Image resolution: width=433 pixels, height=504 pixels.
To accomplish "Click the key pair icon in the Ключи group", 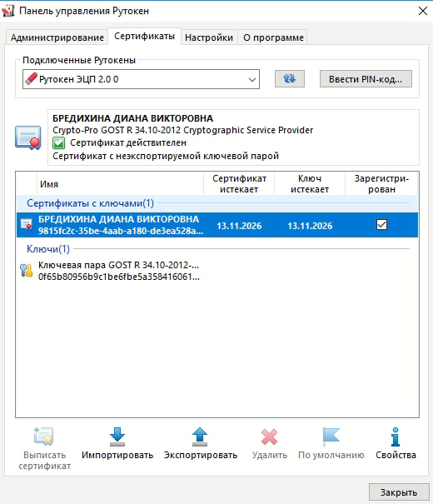I will tap(27, 270).
